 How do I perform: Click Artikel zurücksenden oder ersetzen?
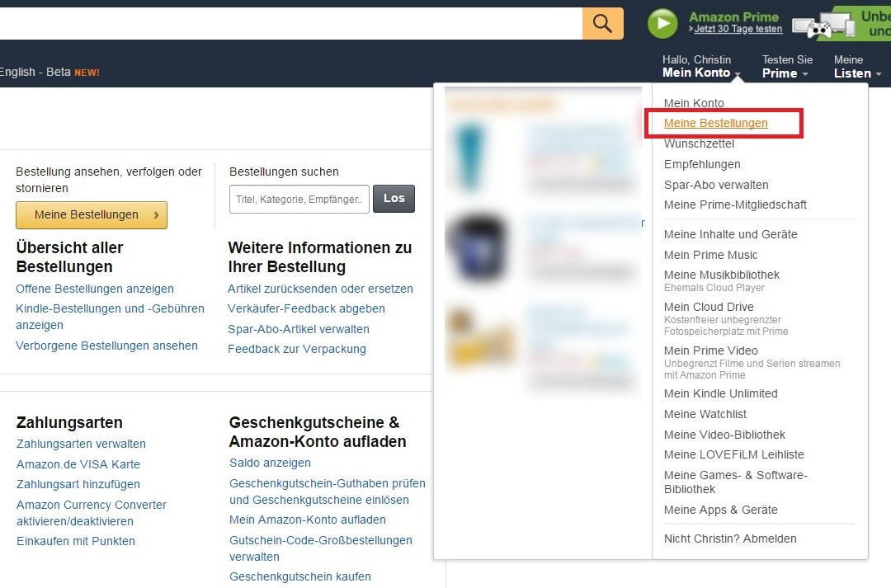320,289
